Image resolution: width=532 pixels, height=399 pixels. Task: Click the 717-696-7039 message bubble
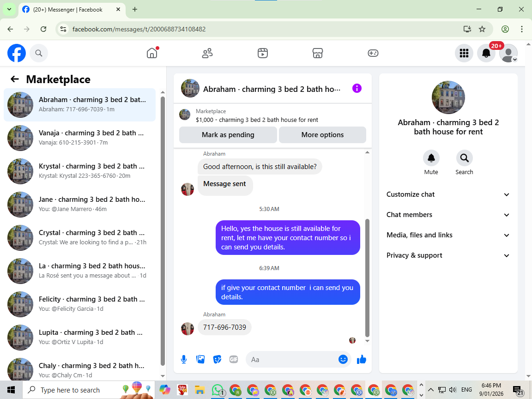(224, 327)
